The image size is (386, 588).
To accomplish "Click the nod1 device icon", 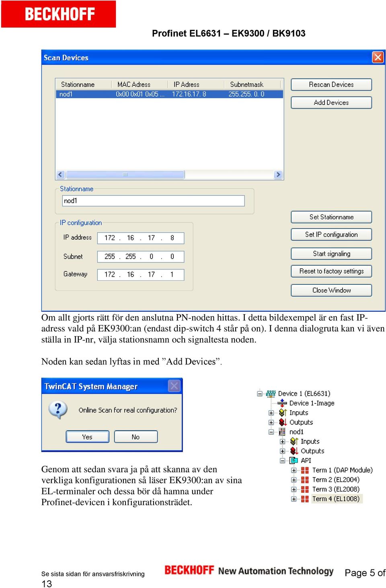I will pos(283,432).
